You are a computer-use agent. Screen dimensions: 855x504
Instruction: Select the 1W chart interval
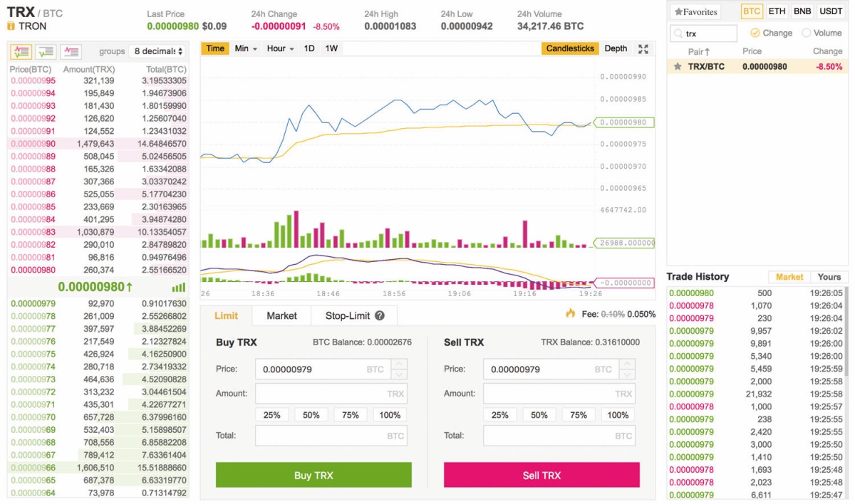(331, 48)
